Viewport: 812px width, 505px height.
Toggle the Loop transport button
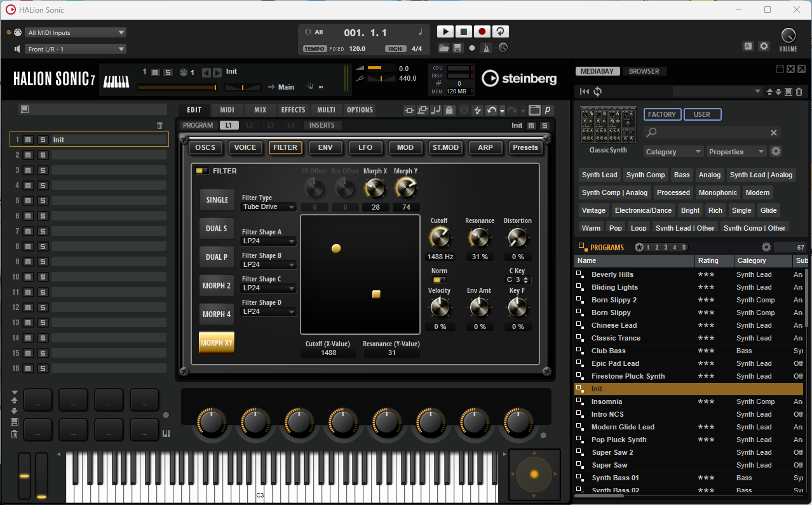501,31
